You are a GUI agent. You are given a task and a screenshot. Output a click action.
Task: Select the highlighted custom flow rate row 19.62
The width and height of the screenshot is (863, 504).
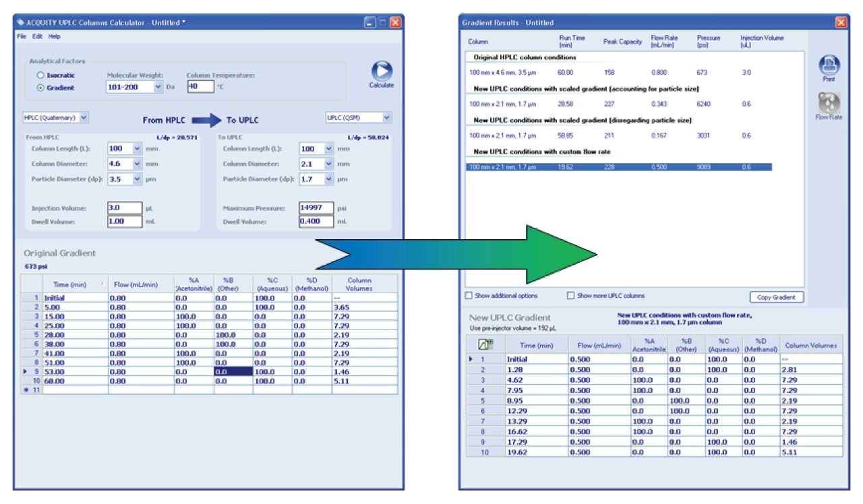pos(619,167)
